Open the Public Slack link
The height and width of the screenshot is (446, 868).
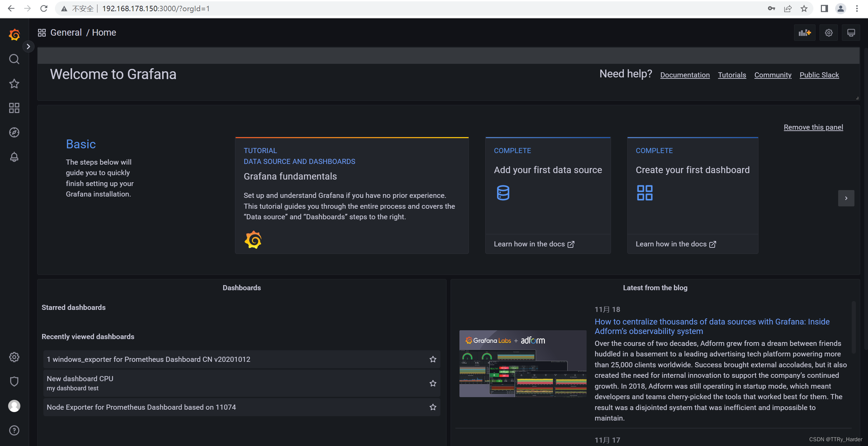(819, 75)
